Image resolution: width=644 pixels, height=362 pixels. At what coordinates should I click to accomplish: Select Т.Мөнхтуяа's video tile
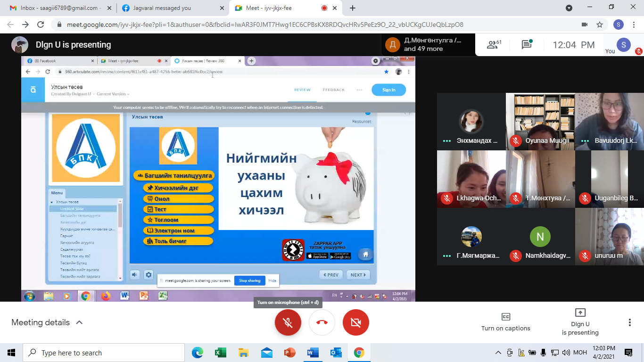tap(540, 179)
